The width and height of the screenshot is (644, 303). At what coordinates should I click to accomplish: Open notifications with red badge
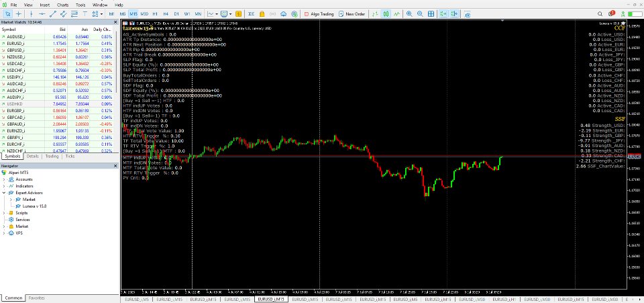click(x=612, y=13)
